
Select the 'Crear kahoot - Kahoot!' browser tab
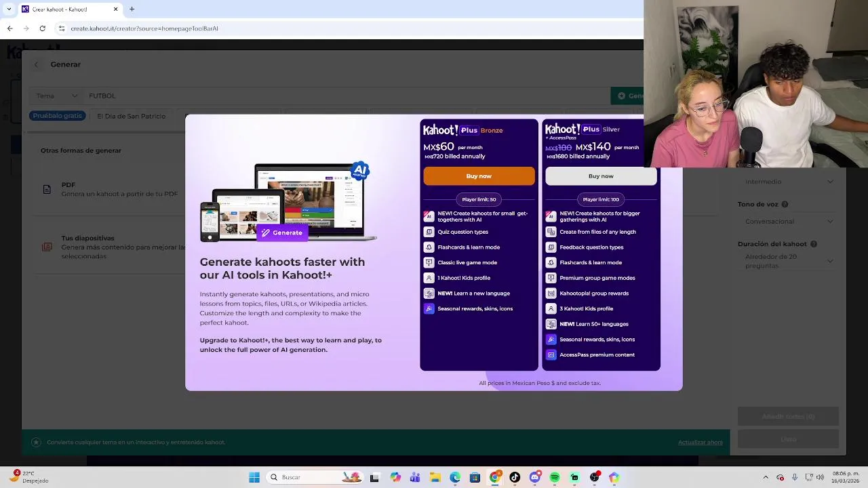pyautogui.click(x=70, y=9)
